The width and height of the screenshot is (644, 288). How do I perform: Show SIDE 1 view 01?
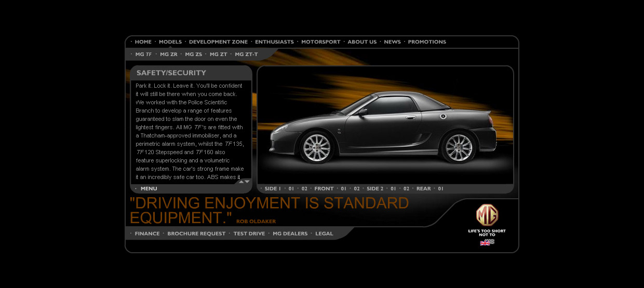pos(291,189)
